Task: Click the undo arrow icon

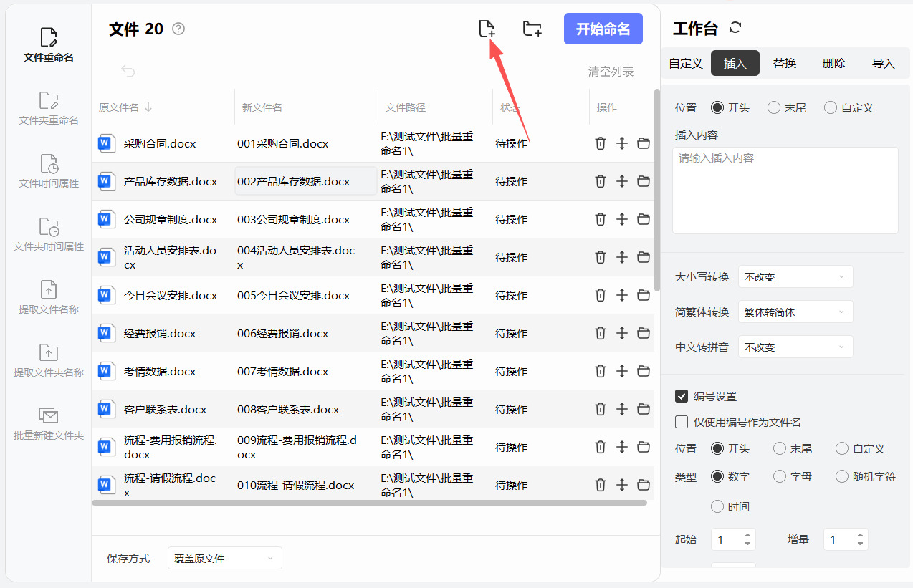Action: (x=128, y=71)
